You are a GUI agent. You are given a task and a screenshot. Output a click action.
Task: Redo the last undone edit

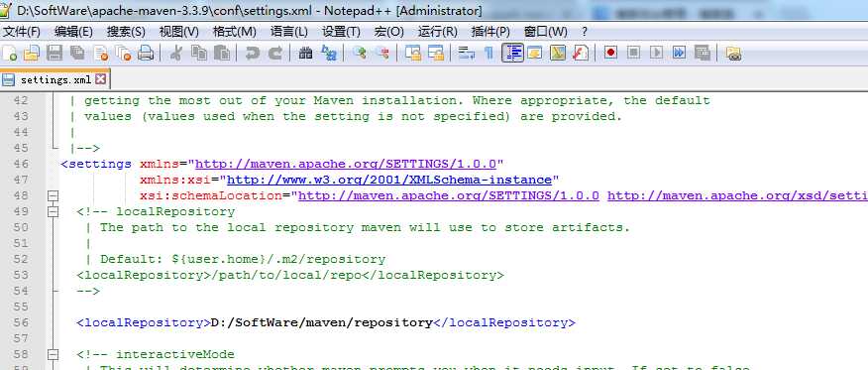pyautogui.click(x=275, y=54)
